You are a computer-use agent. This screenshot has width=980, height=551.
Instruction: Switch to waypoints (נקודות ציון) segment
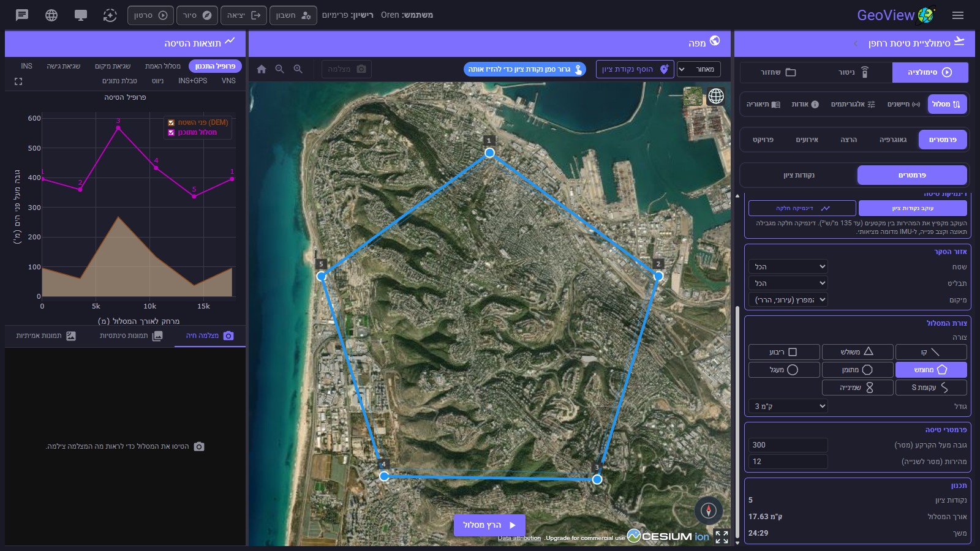click(x=799, y=175)
